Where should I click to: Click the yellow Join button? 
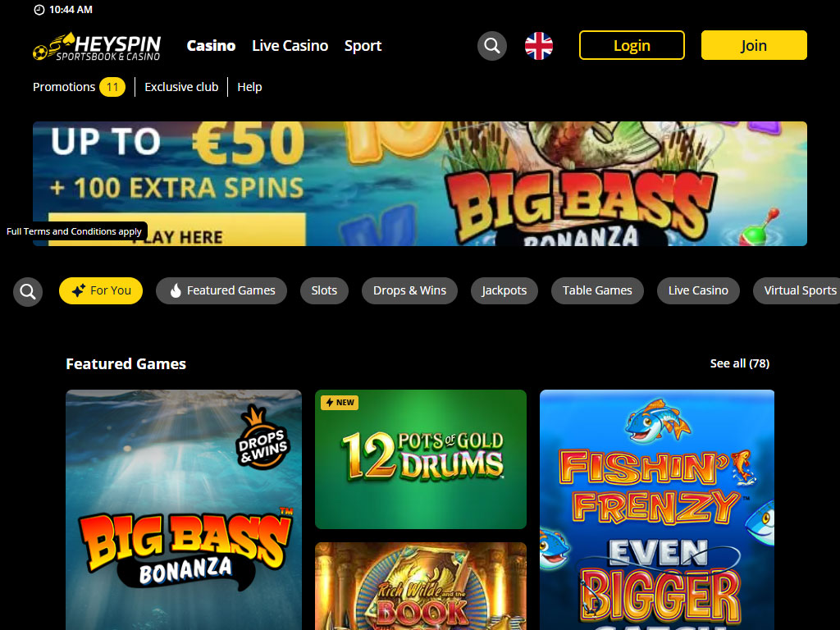pos(754,46)
